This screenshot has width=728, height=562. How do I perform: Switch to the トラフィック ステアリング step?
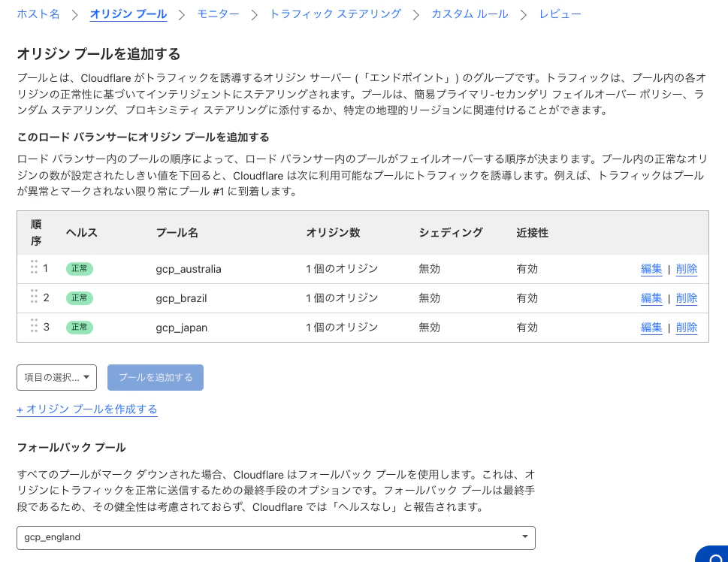[334, 14]
